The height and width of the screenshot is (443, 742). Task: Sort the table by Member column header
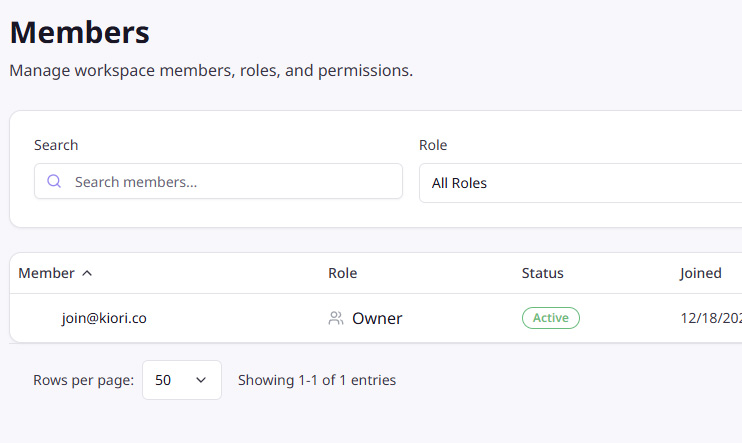[x=46, y=273]
